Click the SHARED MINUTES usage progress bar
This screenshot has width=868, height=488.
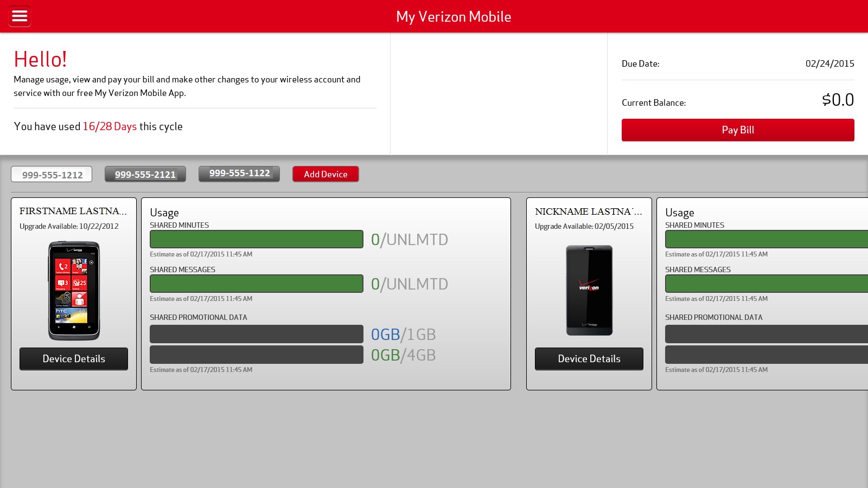[x=257, y=239]
